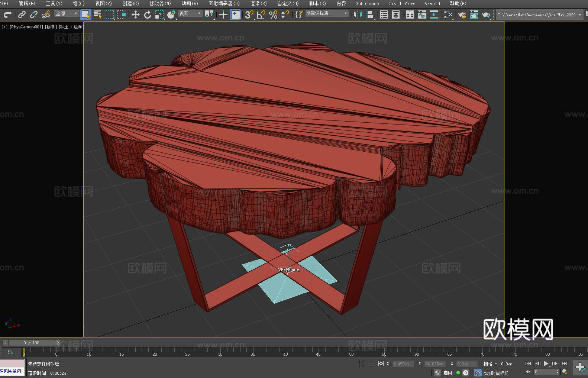Step to the previous frame

pyautogui.click(x=537, y=364)
